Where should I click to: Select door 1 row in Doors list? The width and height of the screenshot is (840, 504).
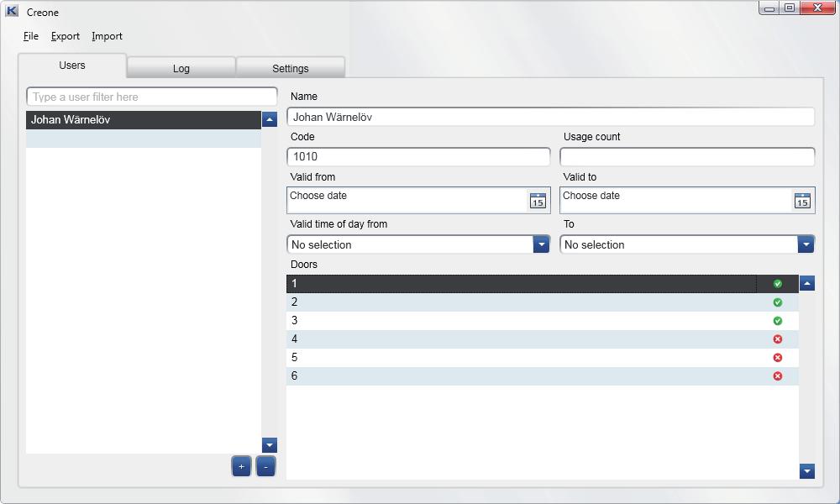coord(542,284)
